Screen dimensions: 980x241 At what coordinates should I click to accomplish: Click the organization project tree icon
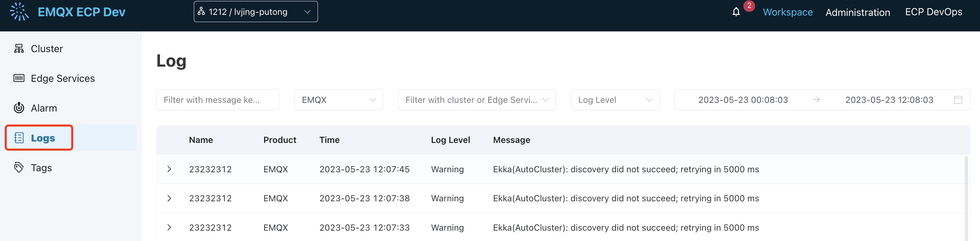(201, 11)
